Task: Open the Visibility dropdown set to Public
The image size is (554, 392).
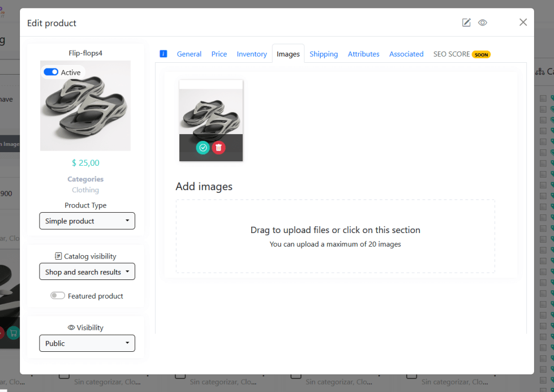Action: pyautogui.click(x=87, y=343)
